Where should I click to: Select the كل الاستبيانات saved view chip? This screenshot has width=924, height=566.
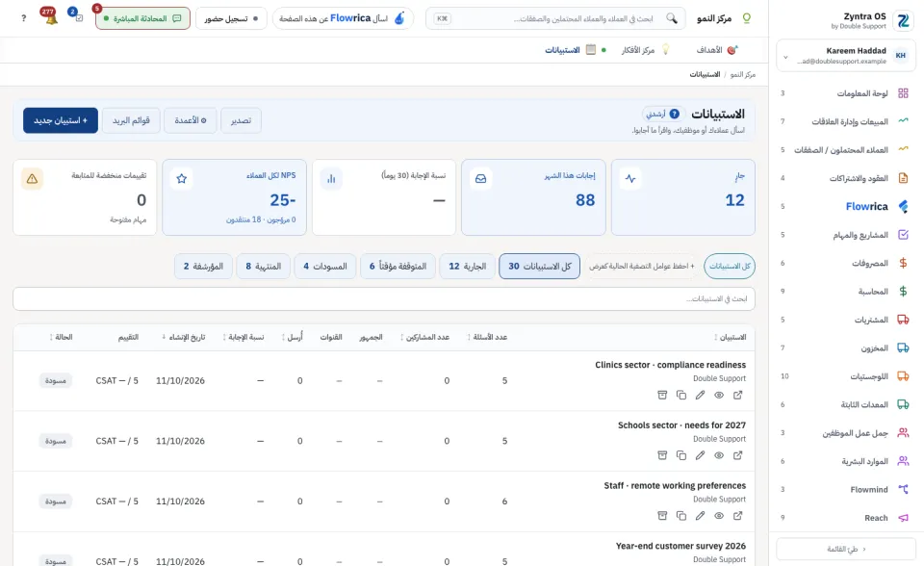click(x=730, y=267)
